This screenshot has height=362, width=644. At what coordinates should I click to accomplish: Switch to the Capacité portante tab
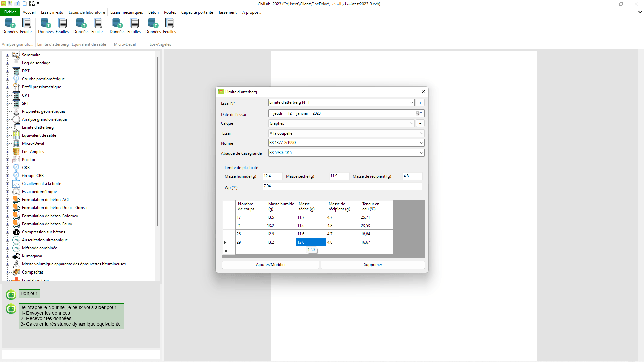197,12
